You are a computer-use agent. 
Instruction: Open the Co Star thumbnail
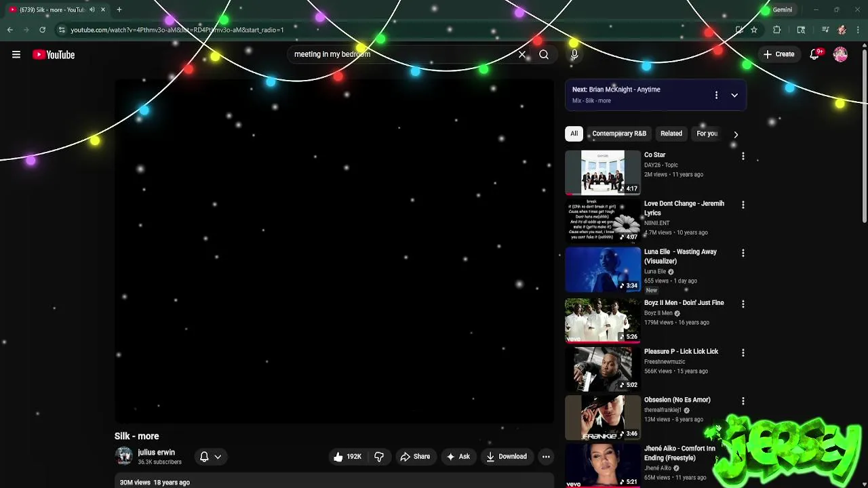click(602, 172)
